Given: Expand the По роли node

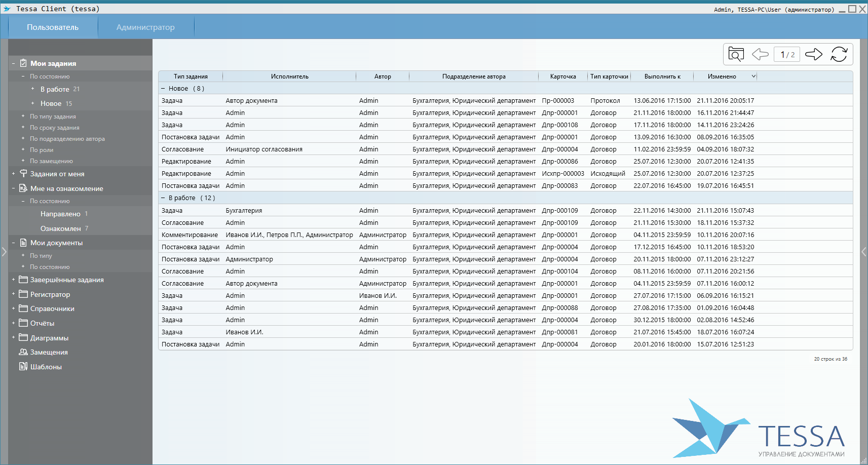Looking at the screenshot, I should 23,149.
